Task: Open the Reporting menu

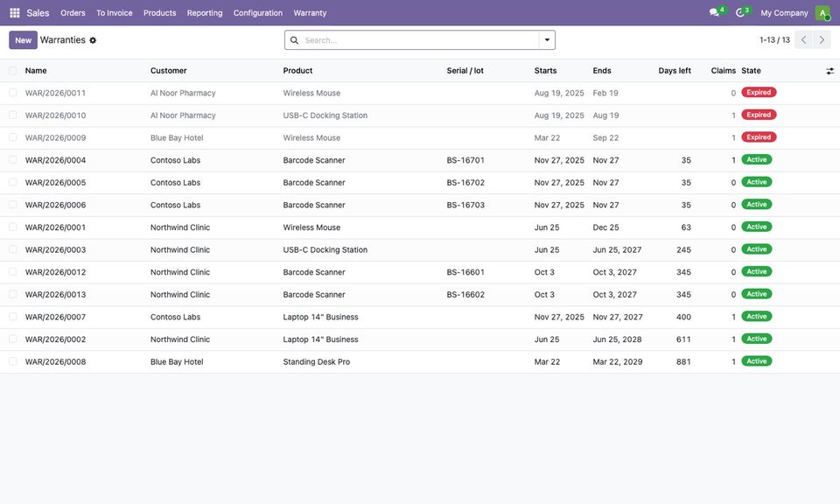Action: point(205,13)
